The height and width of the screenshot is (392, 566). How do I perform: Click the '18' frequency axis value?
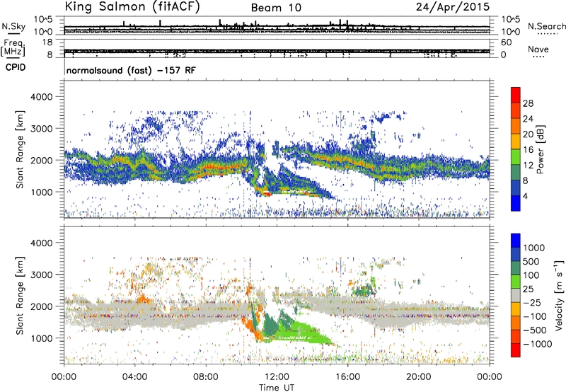[x=47, y=42]
